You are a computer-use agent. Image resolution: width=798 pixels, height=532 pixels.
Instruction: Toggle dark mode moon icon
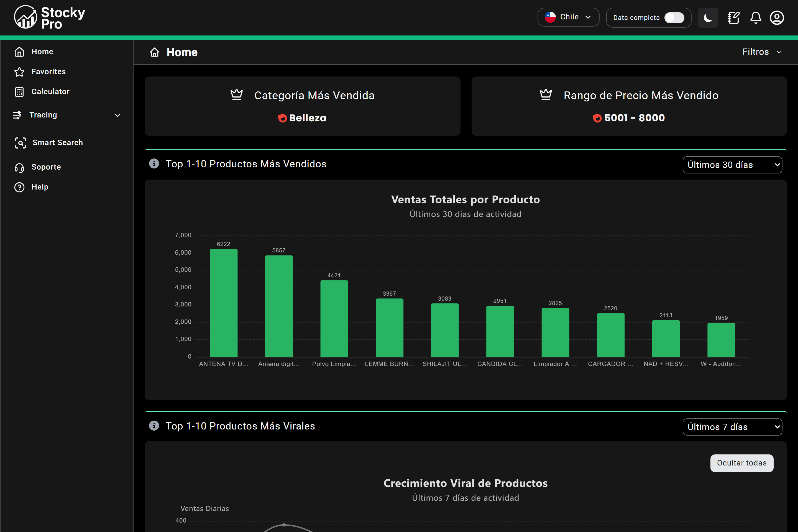point(708,17)
